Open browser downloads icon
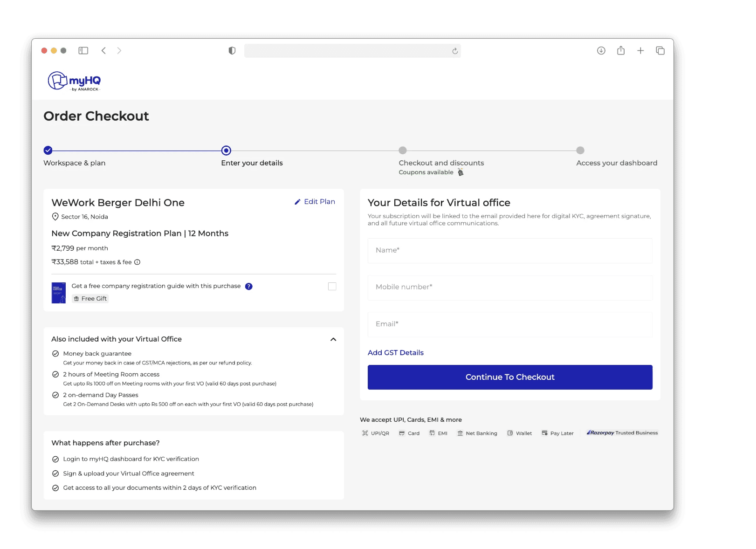 601,50
